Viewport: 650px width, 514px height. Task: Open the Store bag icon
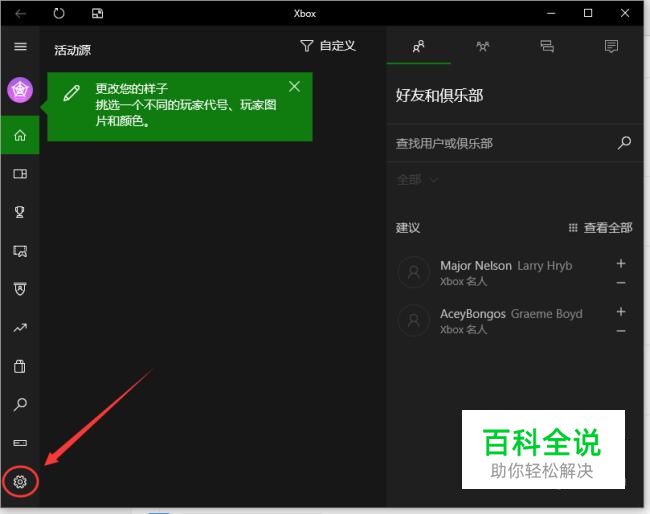[x=19, y=366]
